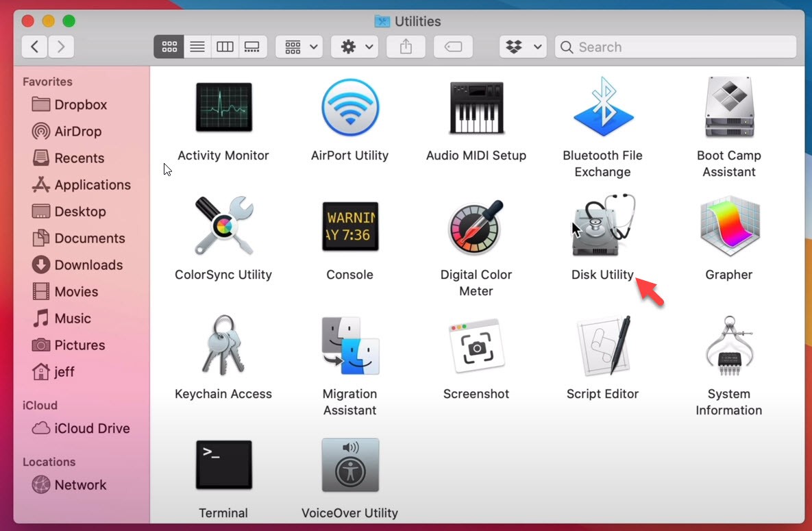Click the "Favorites" sidebar heading
This screenshot has width=812, height=531.
pos(48,82)
